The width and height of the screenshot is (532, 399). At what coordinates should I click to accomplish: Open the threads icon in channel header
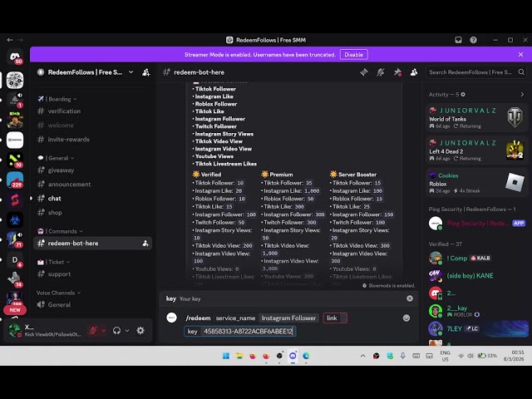(x=364, y=72)
